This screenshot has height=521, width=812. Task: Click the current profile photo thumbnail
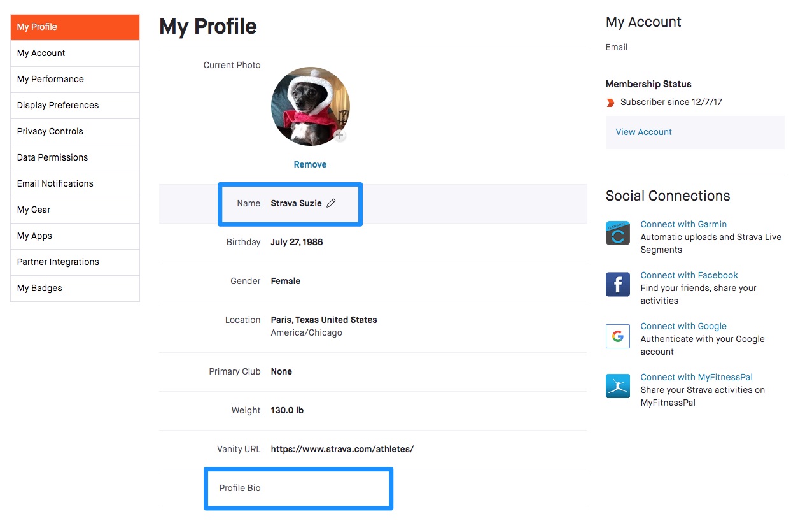pos(310,106)
